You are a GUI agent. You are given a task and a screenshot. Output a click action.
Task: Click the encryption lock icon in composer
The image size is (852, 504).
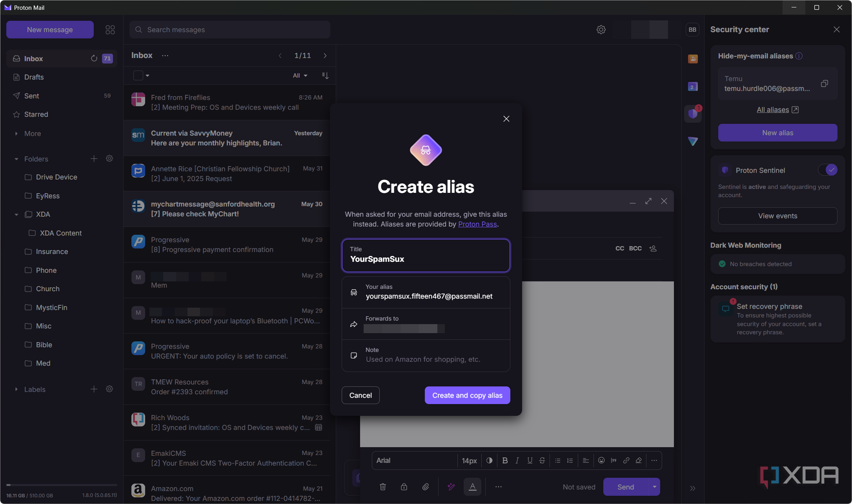pyautogui.click(x=404, y=487)
